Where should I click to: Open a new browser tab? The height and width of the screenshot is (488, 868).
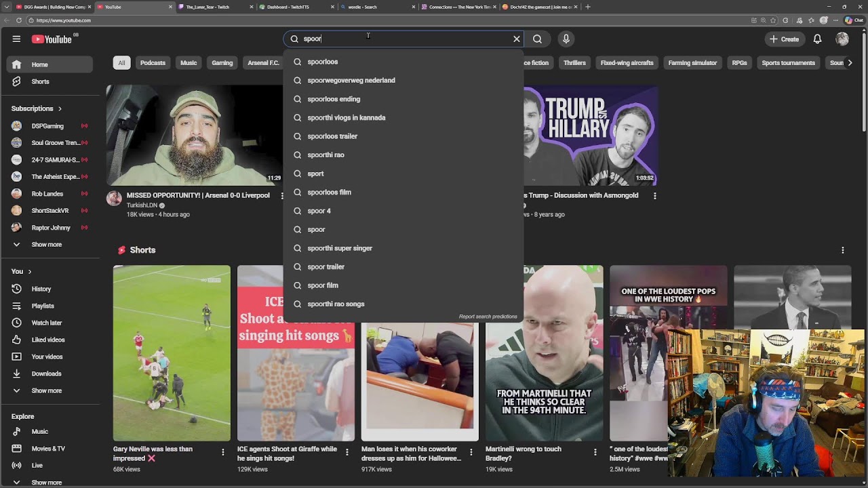587,7
